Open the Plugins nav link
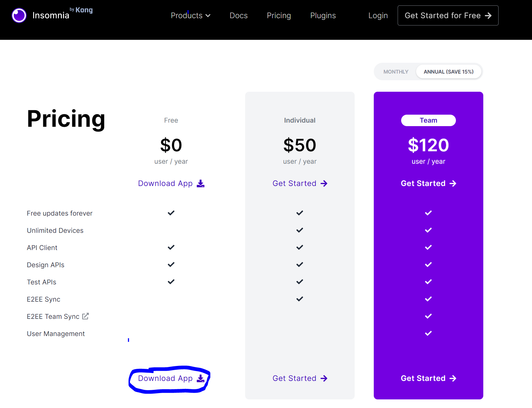 click(323, 16)
